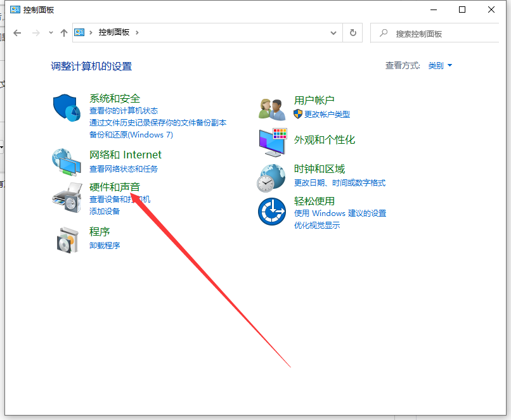
Task: Click the 轻松使用 accessibility icon
Action: click(x=271, y=211)
